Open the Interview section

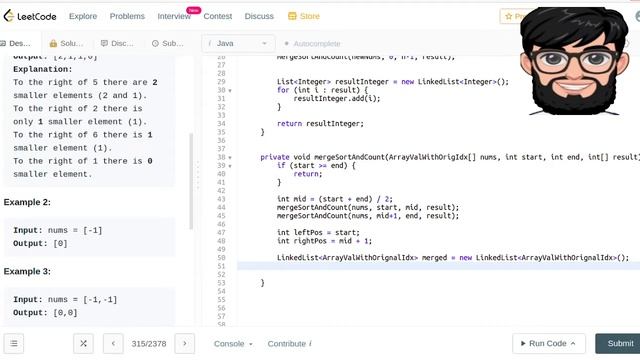click(x=174, y=16)
